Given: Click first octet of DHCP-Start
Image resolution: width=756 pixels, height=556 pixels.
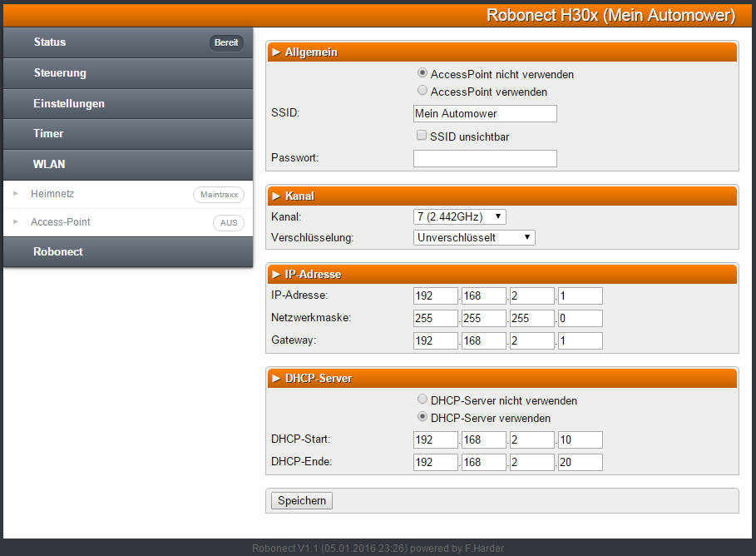Looking at the screenshot, I should [435, 439].
